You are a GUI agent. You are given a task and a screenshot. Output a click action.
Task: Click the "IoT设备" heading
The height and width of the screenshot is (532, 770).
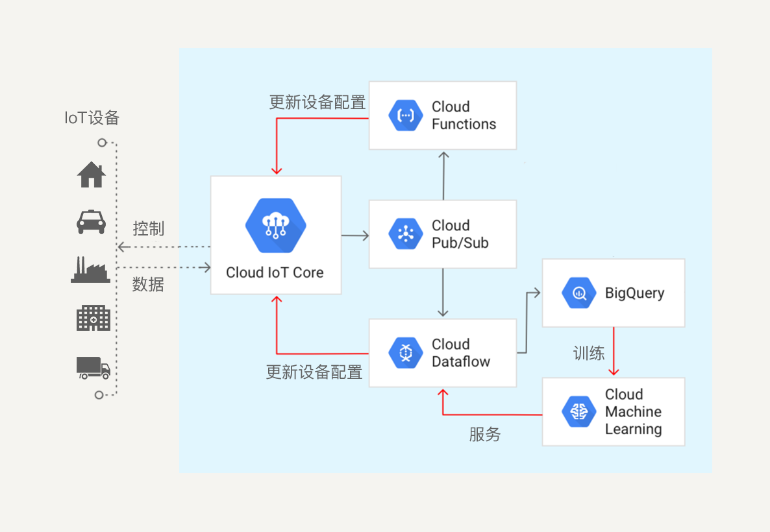tap(92, 118)
